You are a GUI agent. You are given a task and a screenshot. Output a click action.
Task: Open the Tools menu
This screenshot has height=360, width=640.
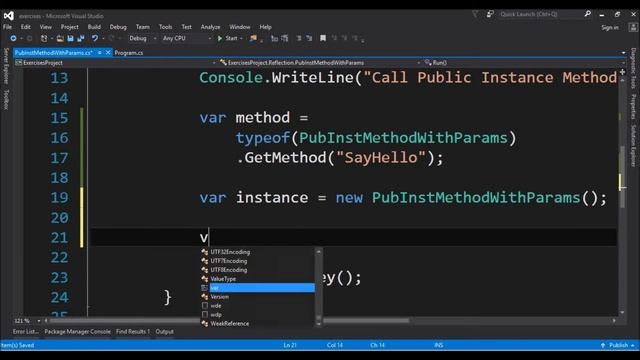[165, 27]
